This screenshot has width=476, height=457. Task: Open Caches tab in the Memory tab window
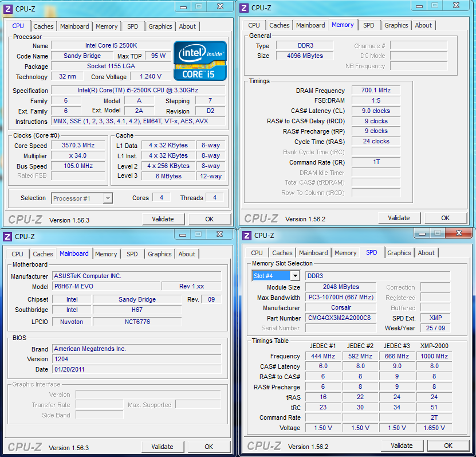[x=280, y=25]
